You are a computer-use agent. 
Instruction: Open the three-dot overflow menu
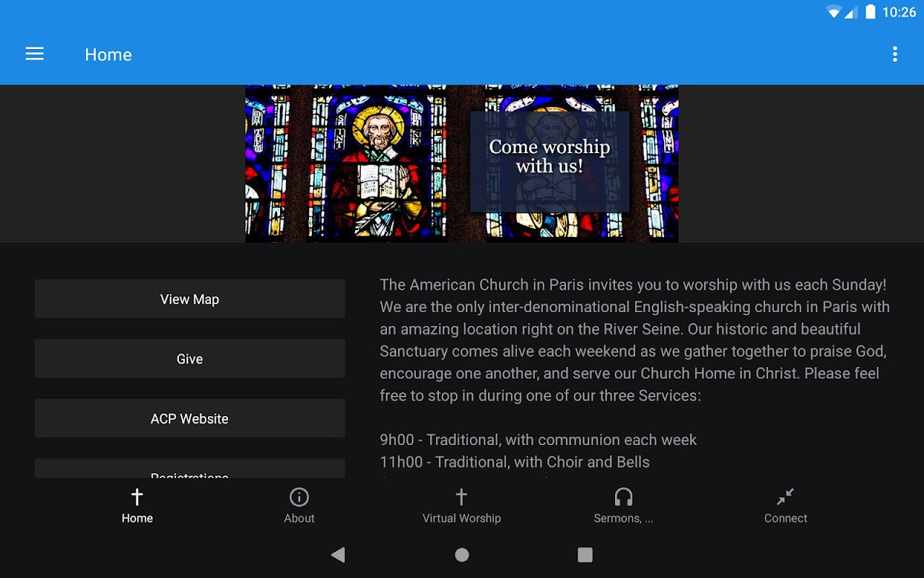click(x=894, y=54)
